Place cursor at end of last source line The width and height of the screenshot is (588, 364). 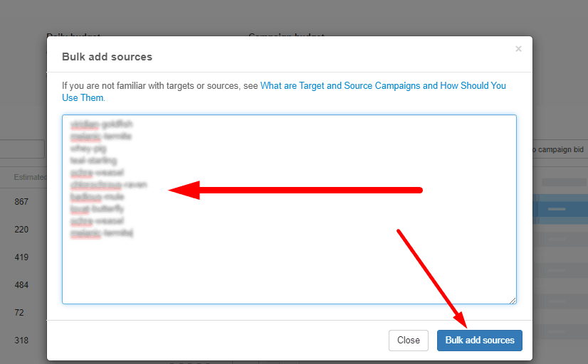(x=133, y=233)
